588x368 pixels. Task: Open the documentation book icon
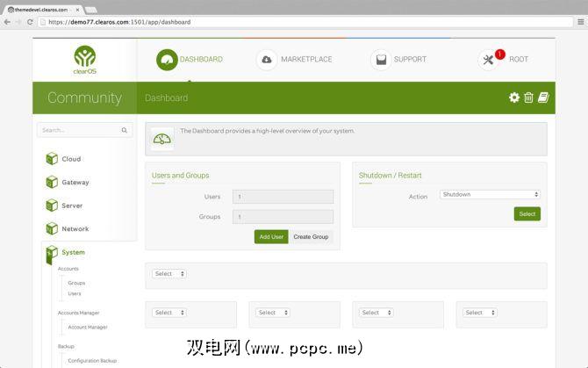[x=543, y=97]
